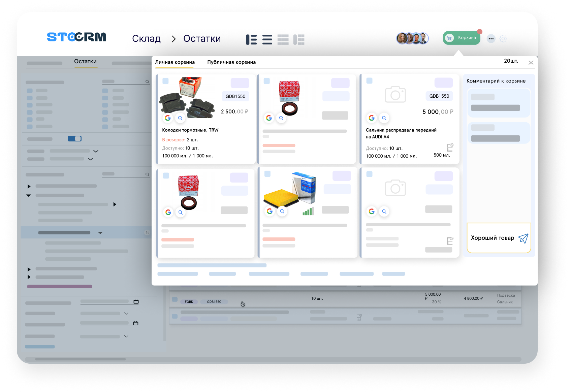The width and height of the screenshot is (570, 392).
Task: Click magnifier on top-row Elring seal card
Action: coord(281,118)
